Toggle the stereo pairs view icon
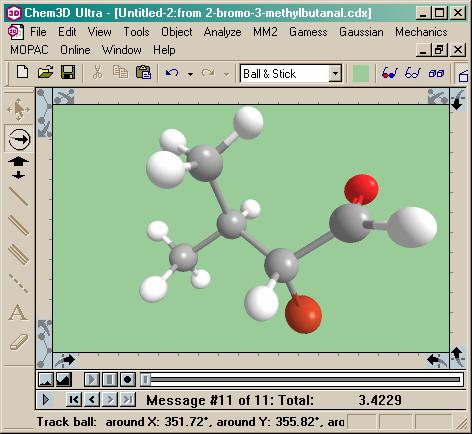 [x=436, y=73]
